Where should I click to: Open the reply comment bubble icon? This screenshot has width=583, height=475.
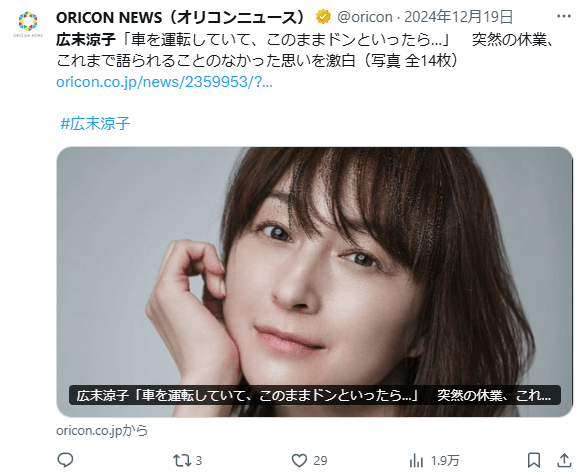(x=65, y=460)
